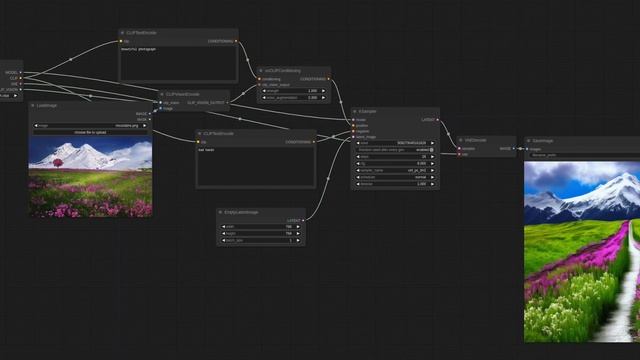
Task: Click the mountain preview image in LoadImage
Action: [91, 177]
